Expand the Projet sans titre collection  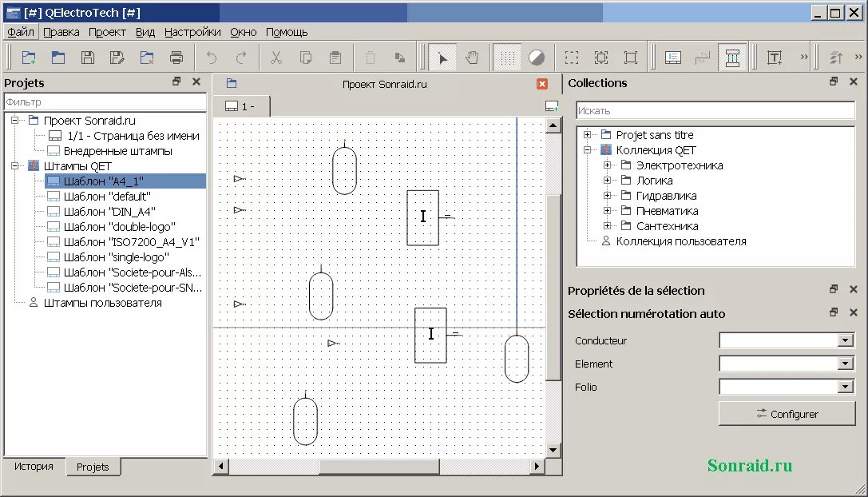pyautogui.click(x=588, y=135)
